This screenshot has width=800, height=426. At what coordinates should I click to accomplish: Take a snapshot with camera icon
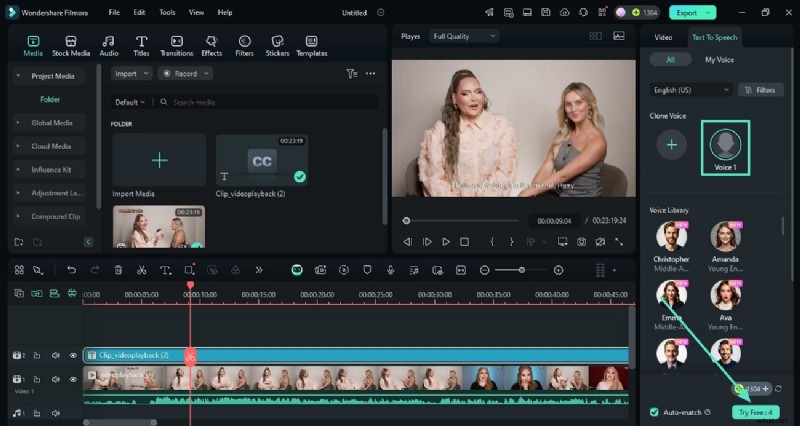point(581,242)
